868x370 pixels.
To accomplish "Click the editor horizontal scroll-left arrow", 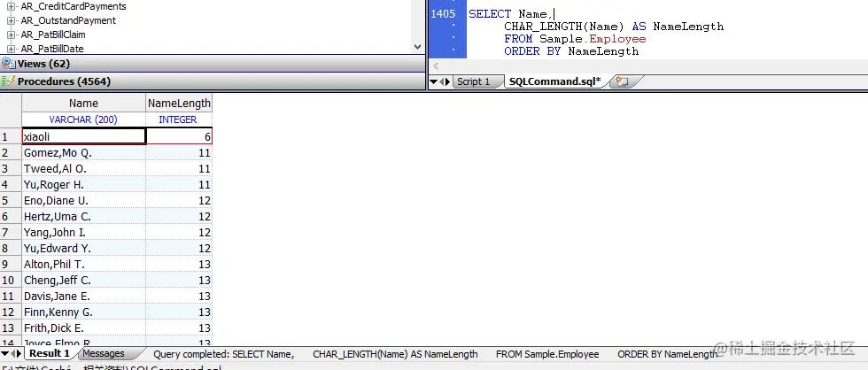I will pyautogui.click(x=436, y=66).
